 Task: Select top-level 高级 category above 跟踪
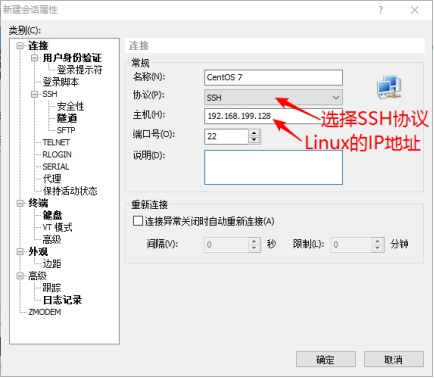37,276
